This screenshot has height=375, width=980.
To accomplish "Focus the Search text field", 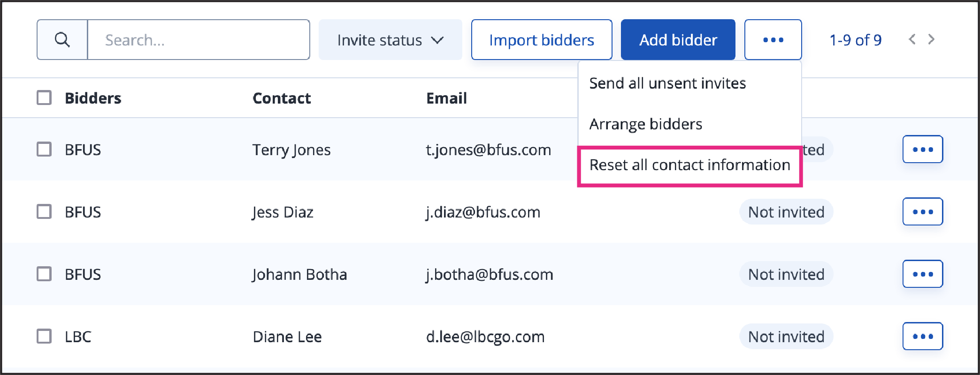I will click(199, 40).
